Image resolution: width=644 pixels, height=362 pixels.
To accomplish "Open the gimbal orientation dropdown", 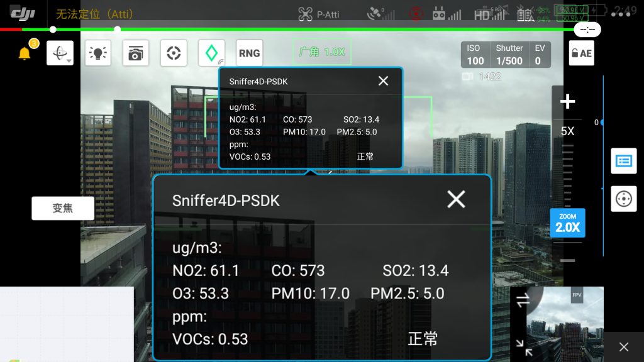I will (60, 53).
